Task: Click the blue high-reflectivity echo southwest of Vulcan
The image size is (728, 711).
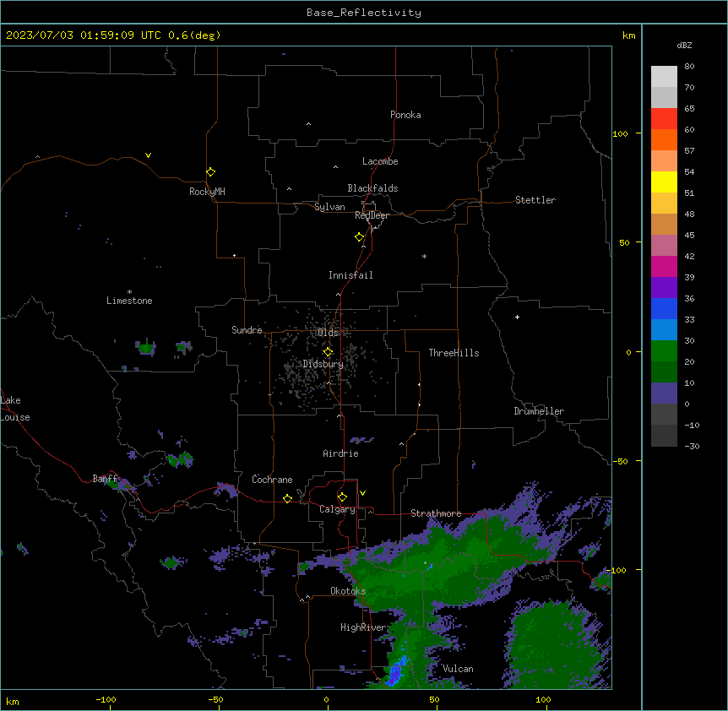Action: pyautogui.click(x=396, y=671)
